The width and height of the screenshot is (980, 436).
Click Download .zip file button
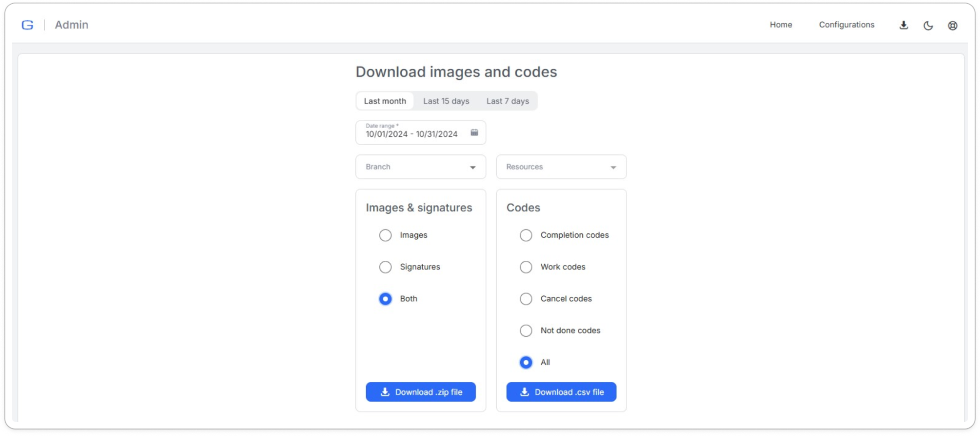[x=421, y=392]
